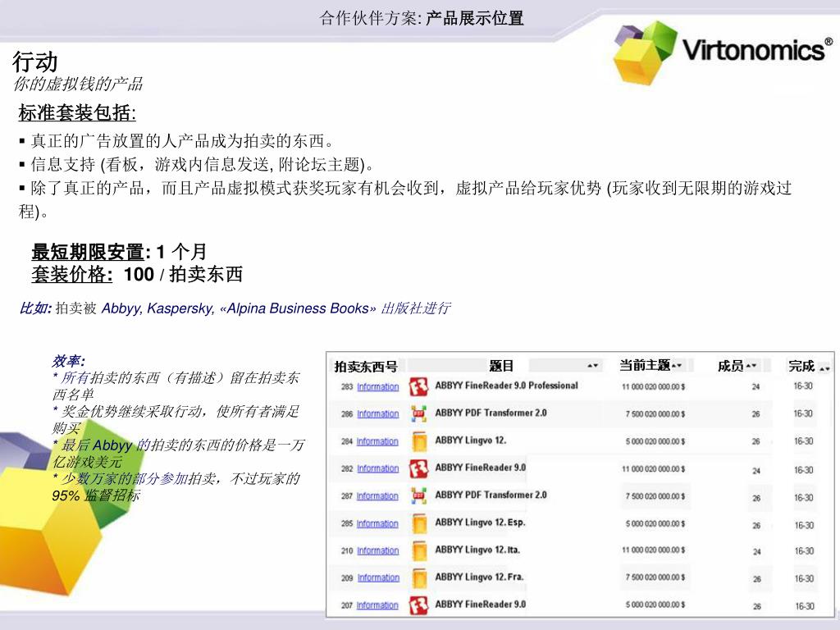840x630 pixels.
Task: Click the Lingvo 12 icon in row 284
Action: 419,441
